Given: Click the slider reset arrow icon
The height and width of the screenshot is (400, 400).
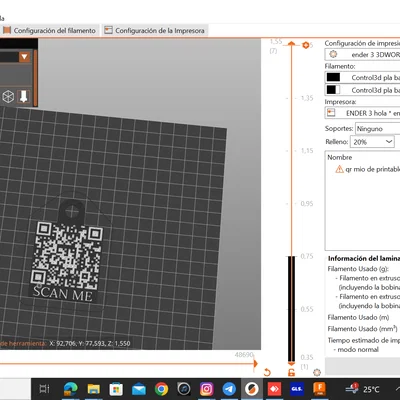Looking at the screenshot, I should tap(267, 372).
